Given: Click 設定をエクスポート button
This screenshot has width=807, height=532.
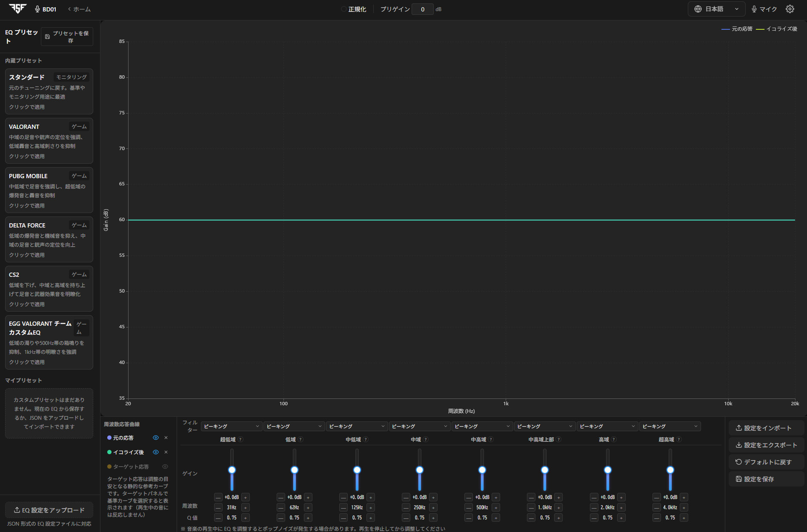Looking at the screenshot, I should [766, 445].
